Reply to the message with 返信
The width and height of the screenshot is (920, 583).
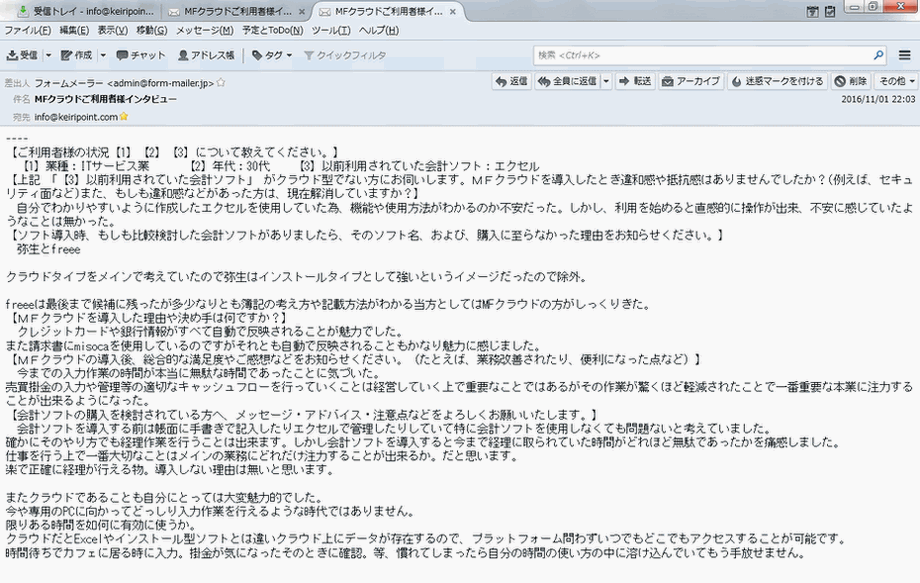point(512,81)
